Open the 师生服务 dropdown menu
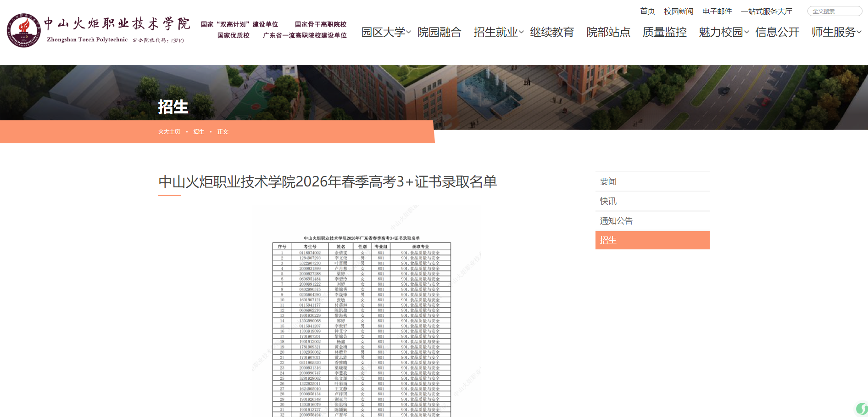 tap(833, 32)
